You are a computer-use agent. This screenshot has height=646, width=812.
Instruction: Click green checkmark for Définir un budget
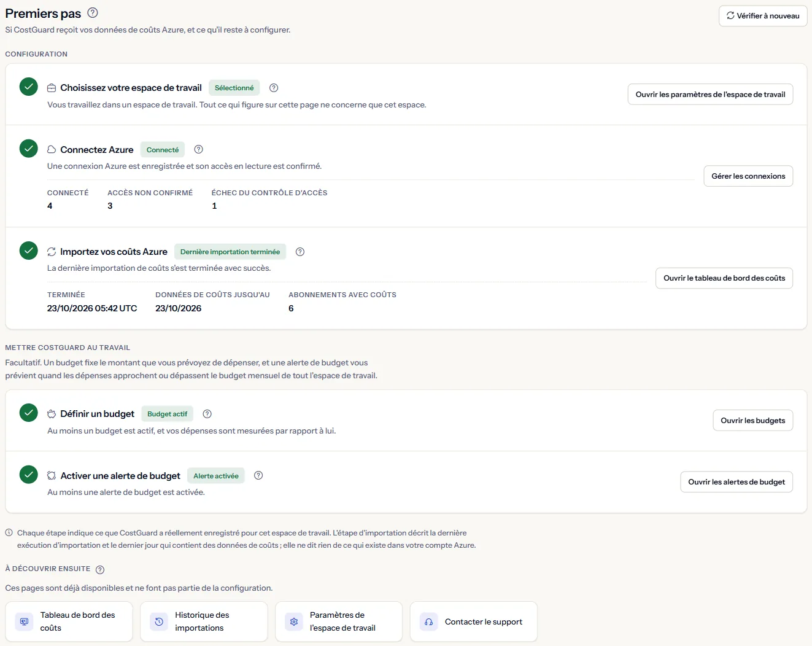pyautogui.click(x=29, y=413)
